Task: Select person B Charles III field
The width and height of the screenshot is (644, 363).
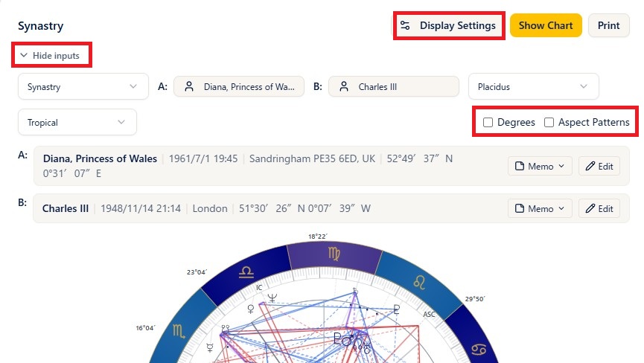Action: (x=393, y=86)
